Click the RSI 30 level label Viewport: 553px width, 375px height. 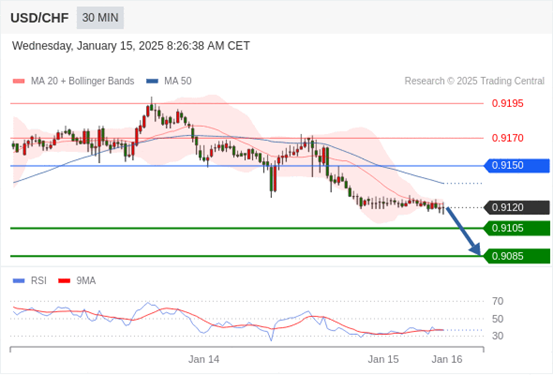498,336
